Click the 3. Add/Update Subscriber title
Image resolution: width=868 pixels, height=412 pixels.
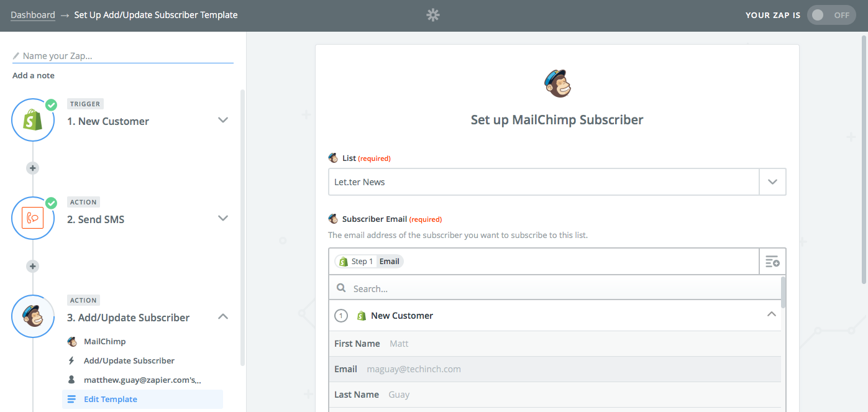(x=129, y=318)
